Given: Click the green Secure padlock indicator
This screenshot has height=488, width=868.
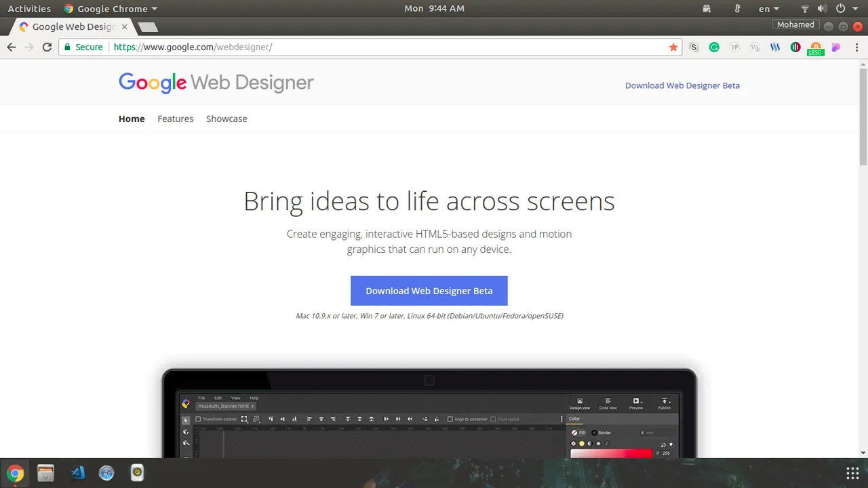Looking at the screenshot, I should point(84,47).
